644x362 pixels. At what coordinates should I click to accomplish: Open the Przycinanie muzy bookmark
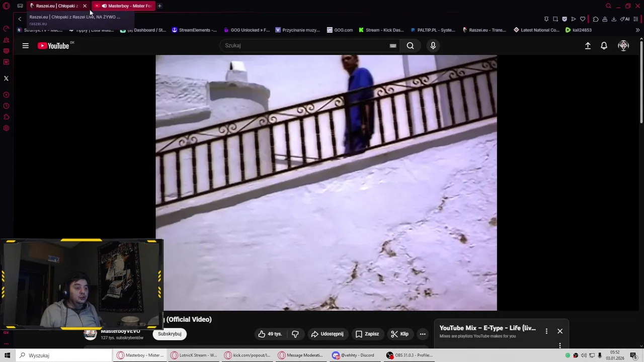click(297, 30)
